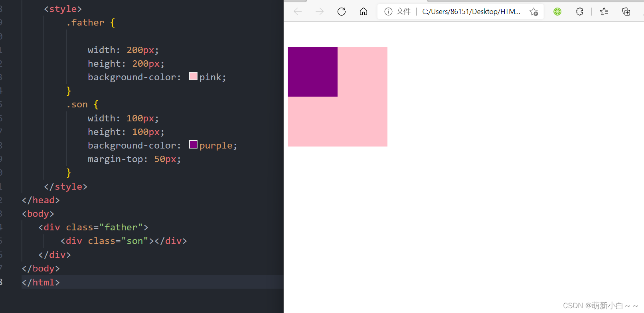Click the address bar file path
Screen dimensions: 644x313
[x=471, y=12]
